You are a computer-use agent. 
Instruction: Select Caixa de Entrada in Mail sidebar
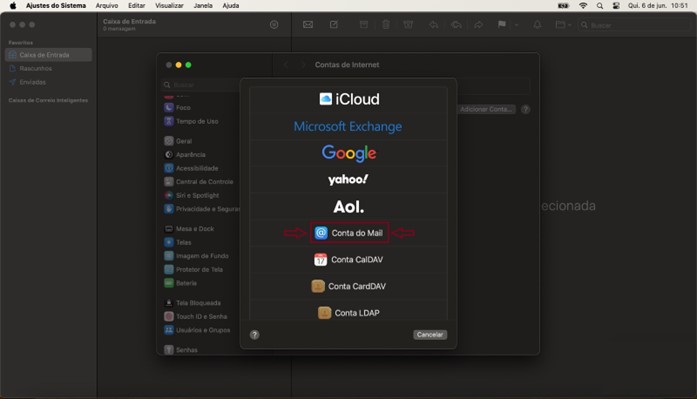48,55
